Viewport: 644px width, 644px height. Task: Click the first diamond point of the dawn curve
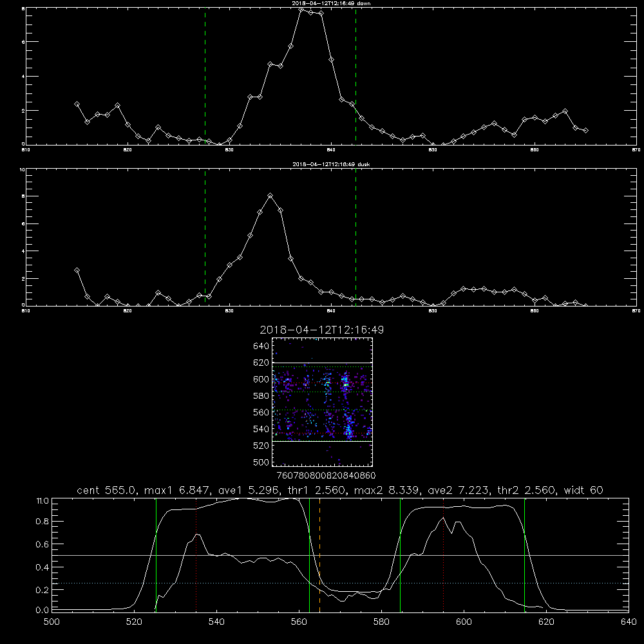pos(77,104)
